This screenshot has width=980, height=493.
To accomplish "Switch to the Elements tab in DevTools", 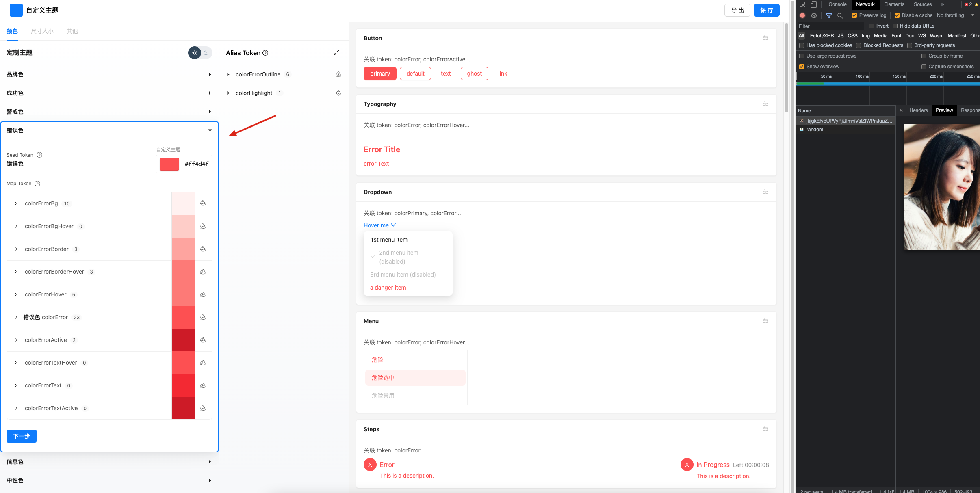I will point(893,4).
